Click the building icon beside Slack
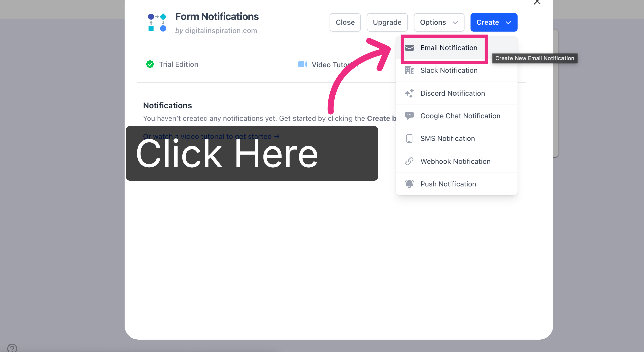644x352 pixels. [409, 70]
